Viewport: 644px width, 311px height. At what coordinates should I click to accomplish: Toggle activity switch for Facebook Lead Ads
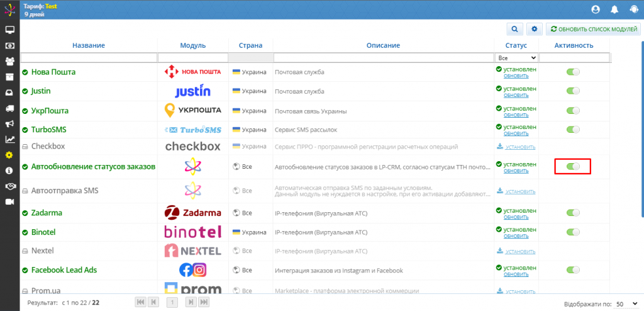[x=573, y=270]
